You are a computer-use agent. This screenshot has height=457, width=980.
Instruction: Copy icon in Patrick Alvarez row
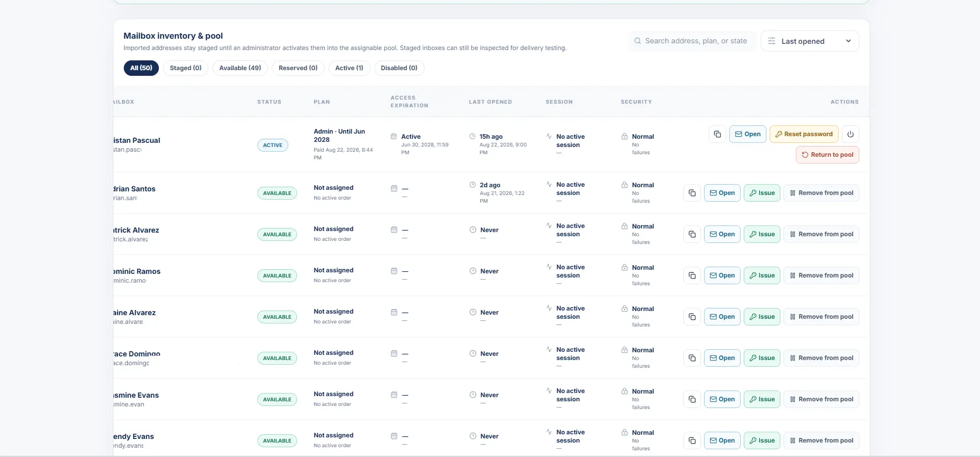coord(692,234)
